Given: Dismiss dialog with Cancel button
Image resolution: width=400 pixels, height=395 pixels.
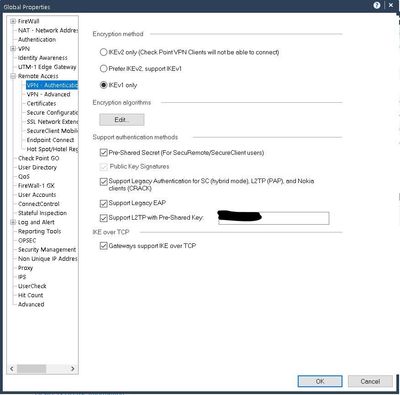Looking at the screenshot, I should click(370, 381).
